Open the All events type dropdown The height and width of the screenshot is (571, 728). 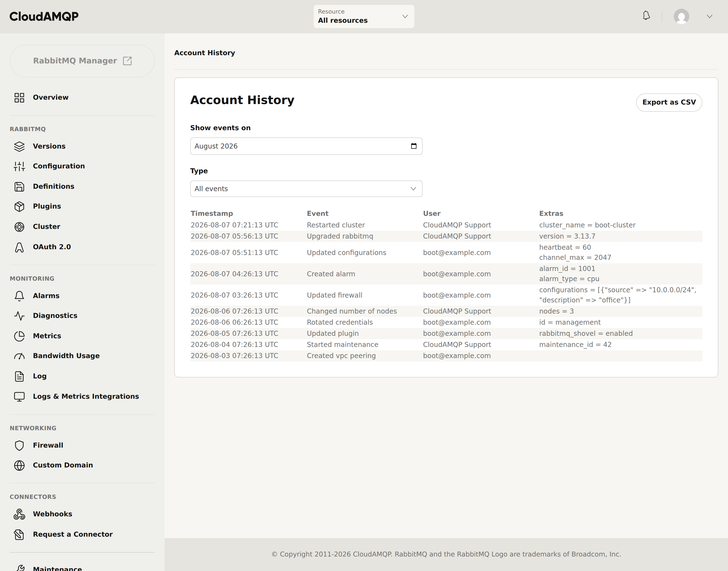coord(306,189)
